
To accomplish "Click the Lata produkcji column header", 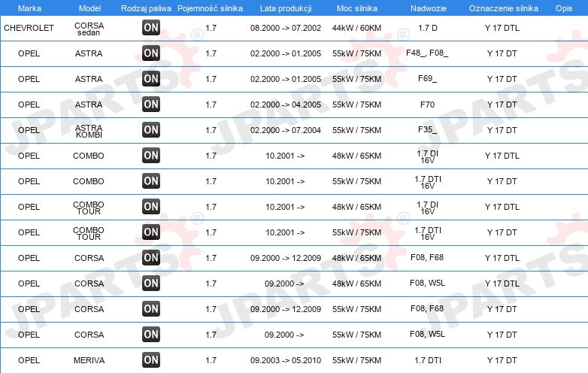I will click(x=286, y=8).
